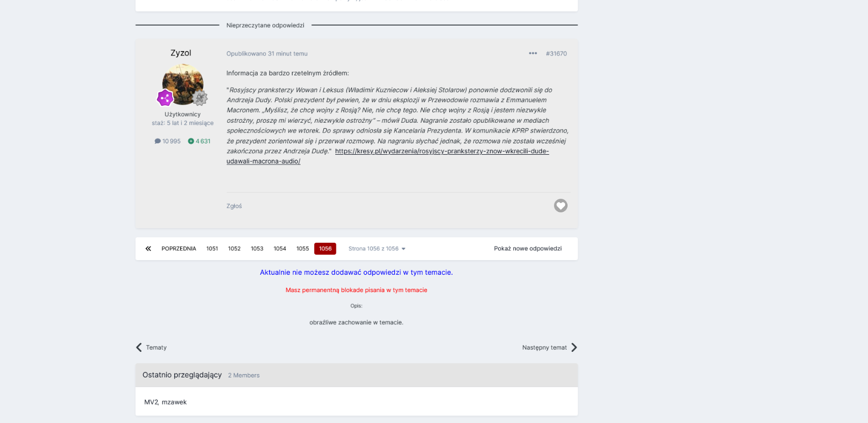The height and width of the screenshot is (423, 868).
Task: Click the left chevron next to Tematy
Action: (139, 348)
